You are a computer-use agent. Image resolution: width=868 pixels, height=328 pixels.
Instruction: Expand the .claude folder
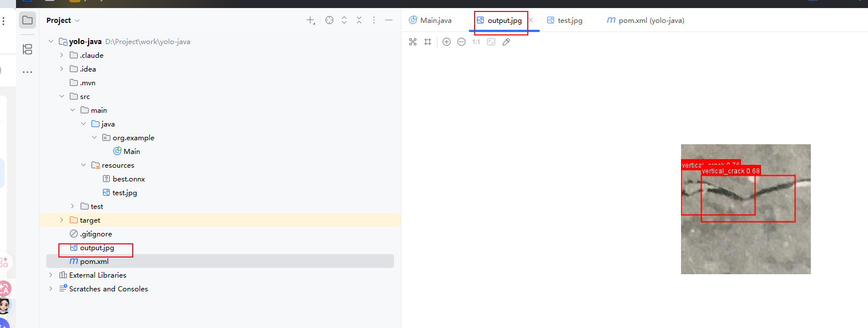[62, 56]
